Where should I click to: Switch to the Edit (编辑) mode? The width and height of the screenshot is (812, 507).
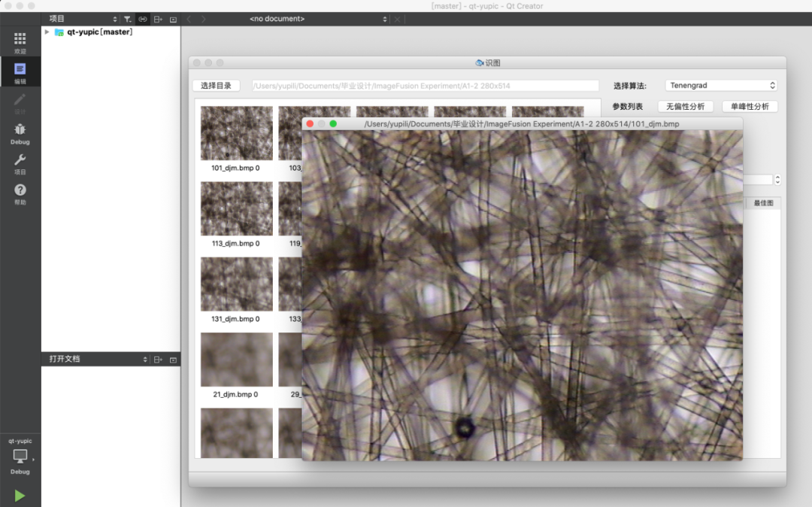(20, 72)
